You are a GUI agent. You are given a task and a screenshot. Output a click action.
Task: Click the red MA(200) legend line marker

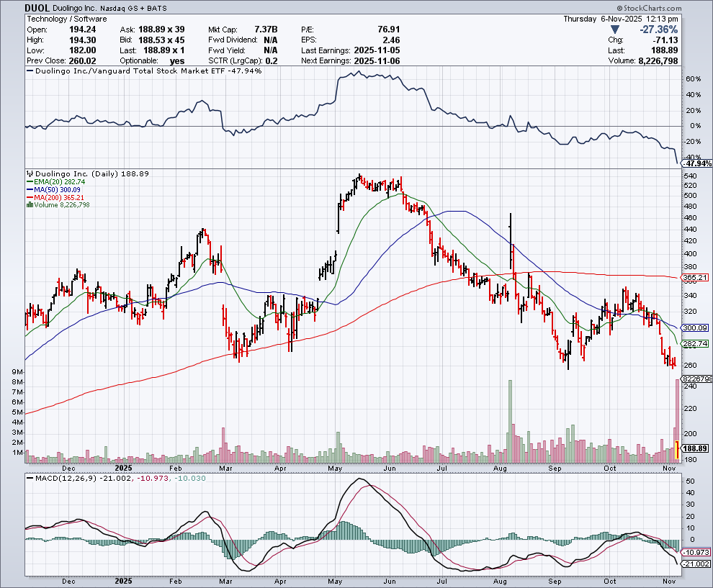point(29,197)
